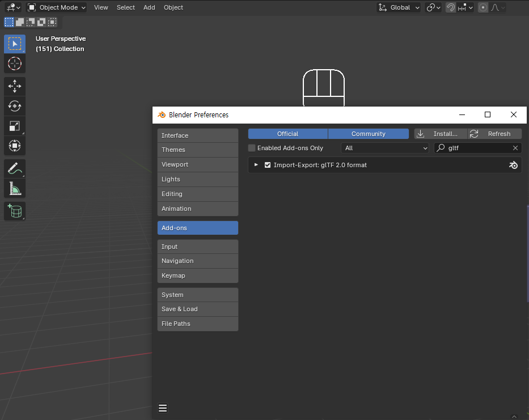Open the System preferences tab
This screenshot has height=420, width=529.
[x=198, y=295]
